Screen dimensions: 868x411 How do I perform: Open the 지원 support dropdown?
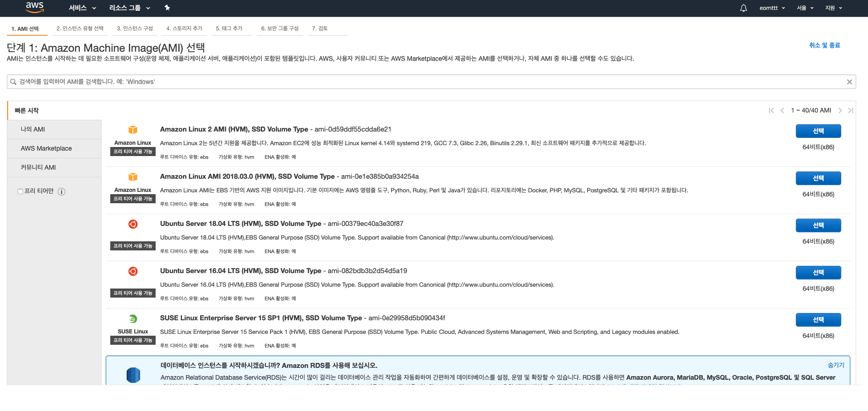point(834,8)
